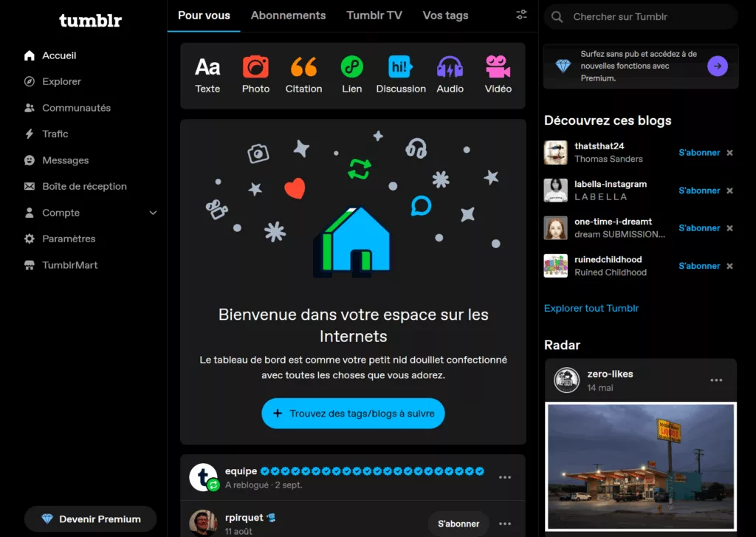The width and height of the screenshot is (756, 537).
Task: Click the '14 mai' post date
Action: point(599,388)
